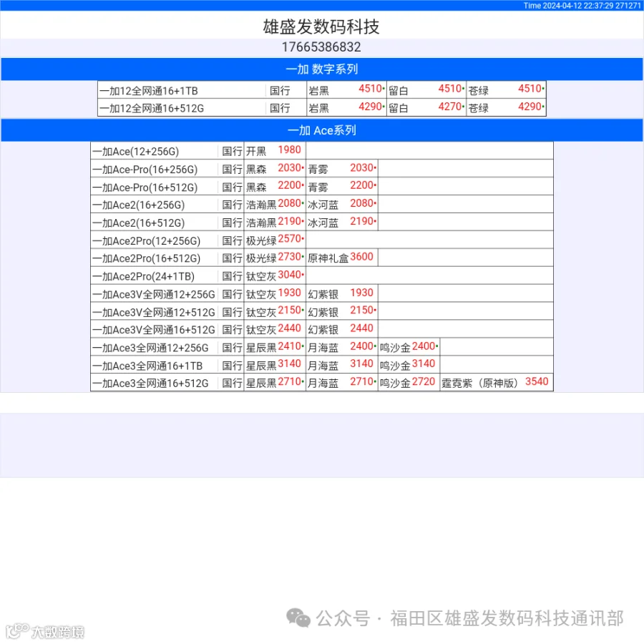Click 幻紫银 price 2150

click(362, 311)
